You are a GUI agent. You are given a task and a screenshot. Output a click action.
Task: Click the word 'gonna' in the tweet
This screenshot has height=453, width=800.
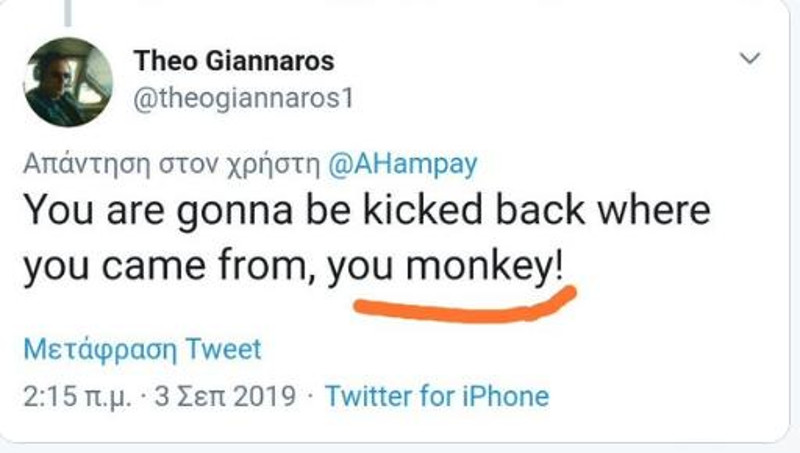210,212
